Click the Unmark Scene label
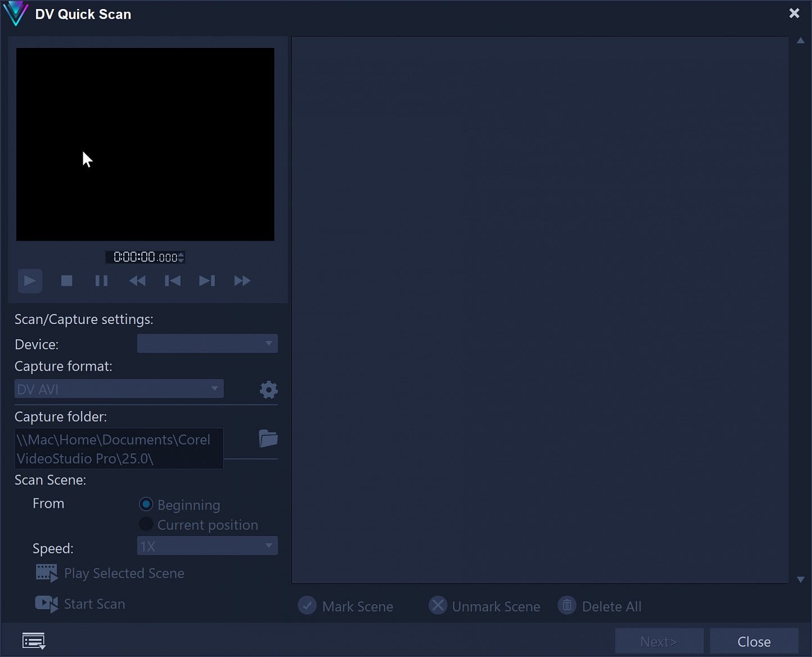This screenshot has height=657, width=812. click(x=496, y=606)
